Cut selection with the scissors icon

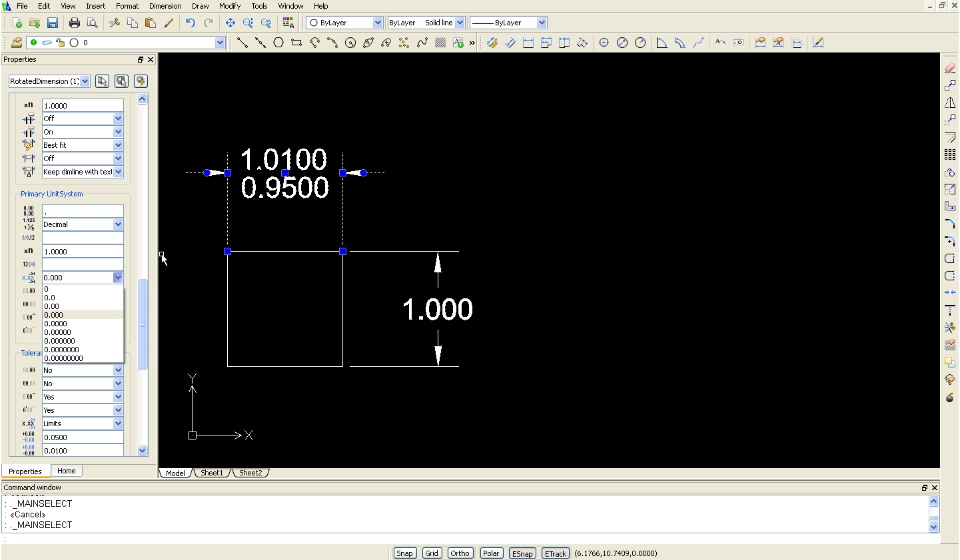(114, 23)
